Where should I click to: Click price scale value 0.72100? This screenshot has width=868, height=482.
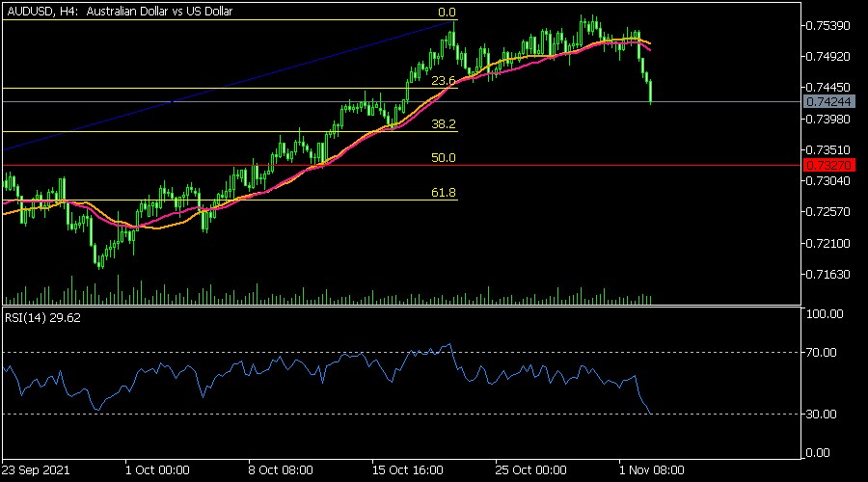[828, 244]
